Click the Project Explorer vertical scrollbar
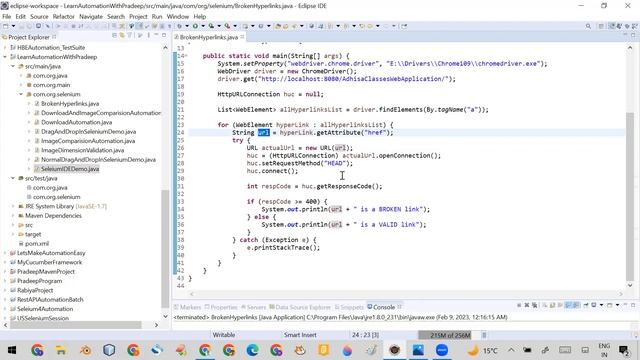640x360 pixels. [165, 249]
